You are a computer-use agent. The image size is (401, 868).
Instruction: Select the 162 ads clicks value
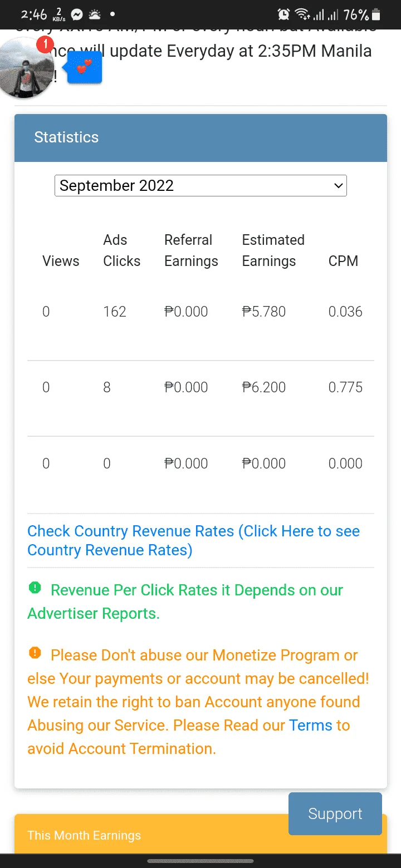115,312
